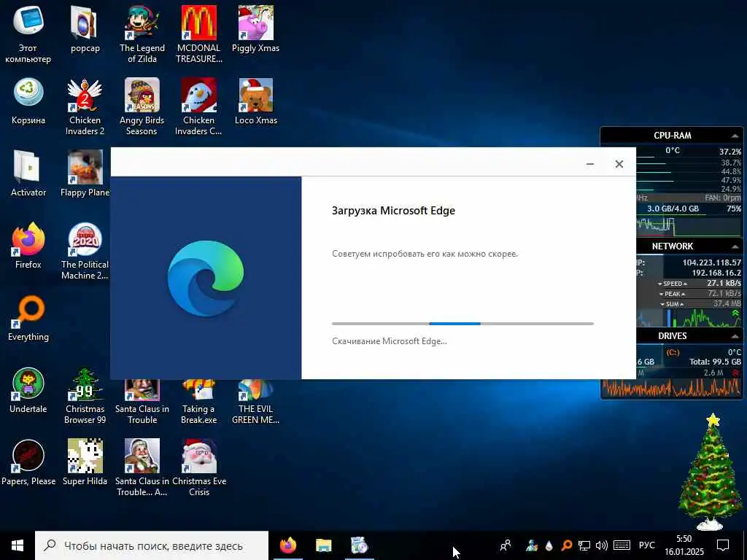This screenshot has width=747, height=560.
Task: Open the Loco Xmas shortcut
Action: click(256, 101)
